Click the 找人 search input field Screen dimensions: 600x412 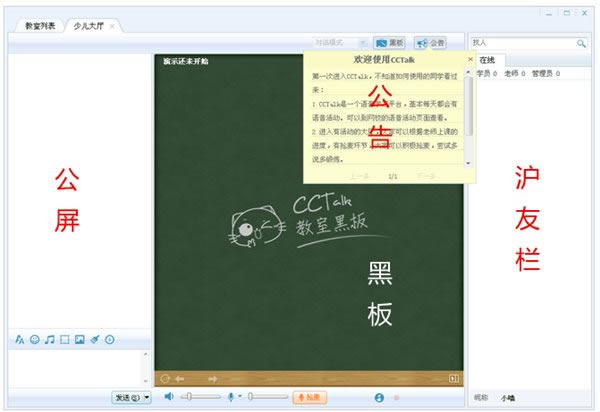point(523,43)
